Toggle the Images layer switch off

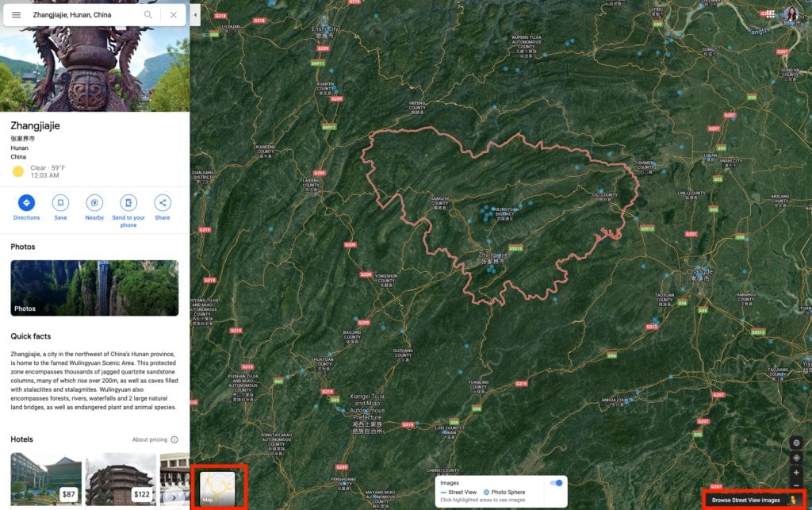pos(556,482)
